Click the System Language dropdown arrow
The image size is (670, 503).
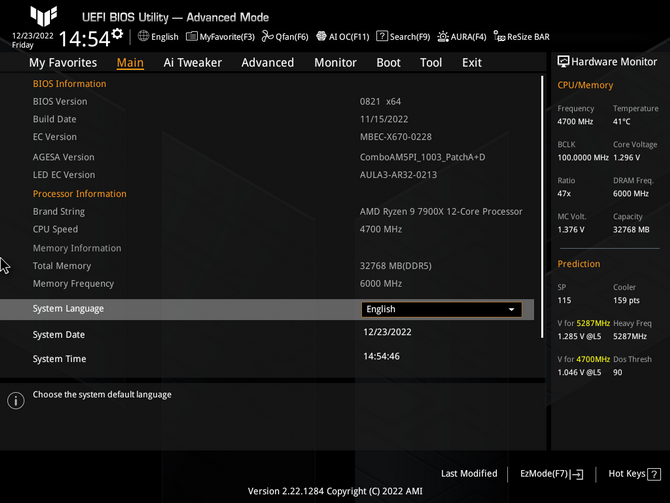[x=511, y=309]
